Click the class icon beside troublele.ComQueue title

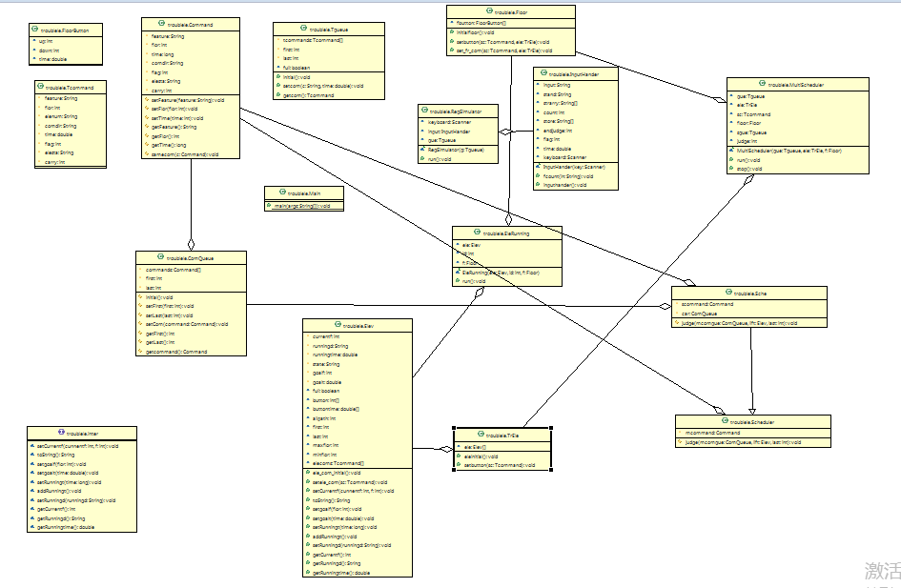(160, 257)
